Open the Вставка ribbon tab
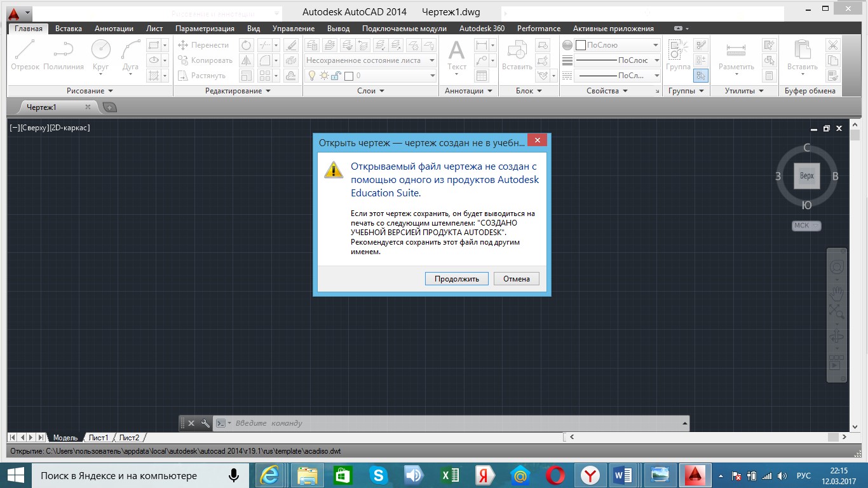The image size is (868, 488). [x=69, y=29]
